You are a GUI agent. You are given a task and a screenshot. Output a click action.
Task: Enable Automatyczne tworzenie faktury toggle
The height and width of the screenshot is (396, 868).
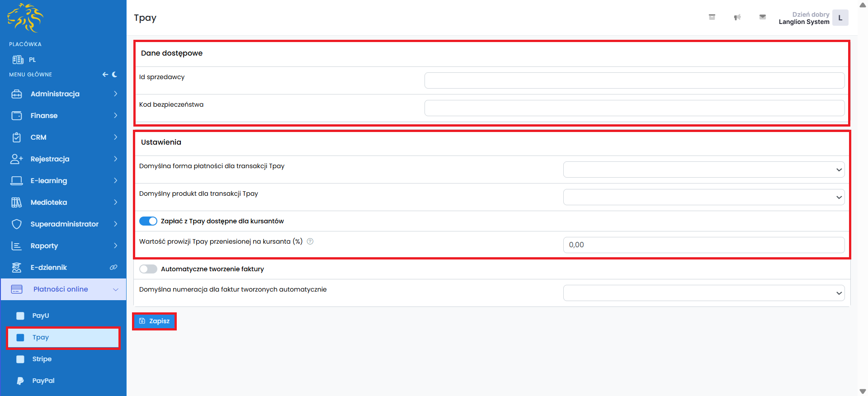[148, 269]
